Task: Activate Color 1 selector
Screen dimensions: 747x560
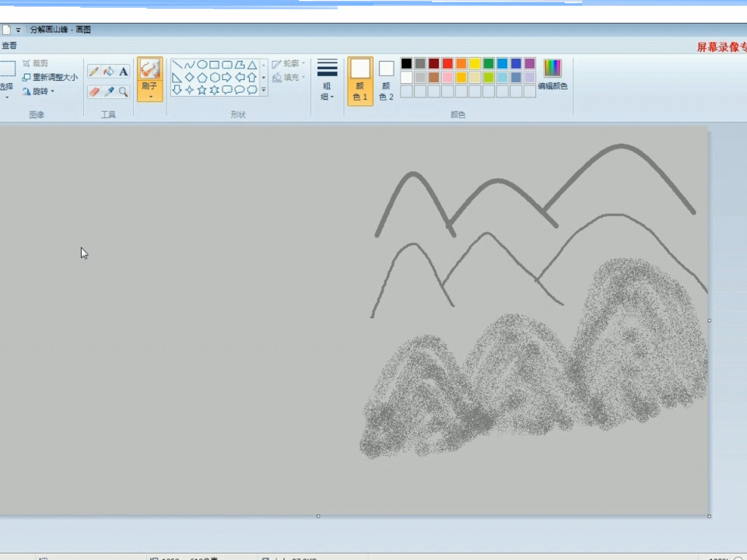Action: pos(360,81)
